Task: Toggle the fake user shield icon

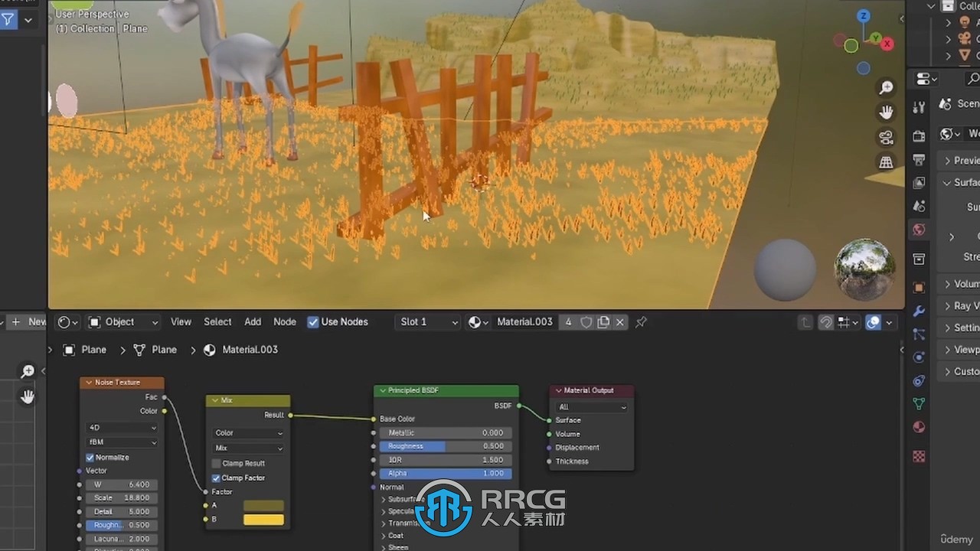Action: tap(586, 322)
